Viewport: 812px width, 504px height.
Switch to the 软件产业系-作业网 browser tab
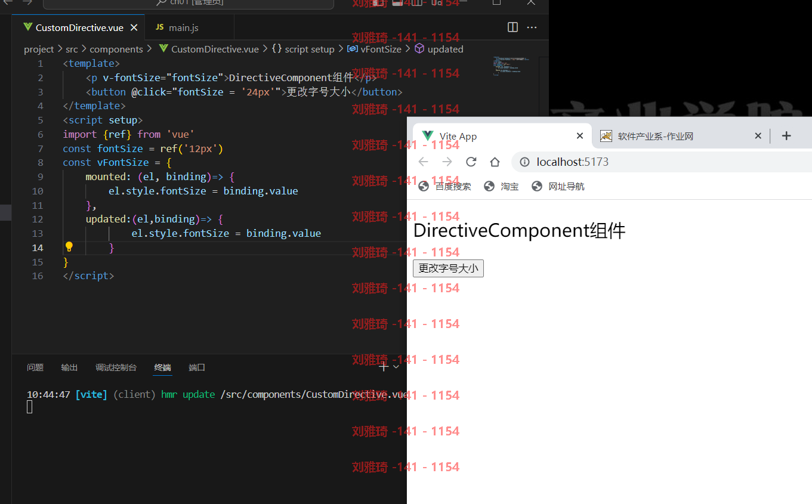tap(681, 136)
